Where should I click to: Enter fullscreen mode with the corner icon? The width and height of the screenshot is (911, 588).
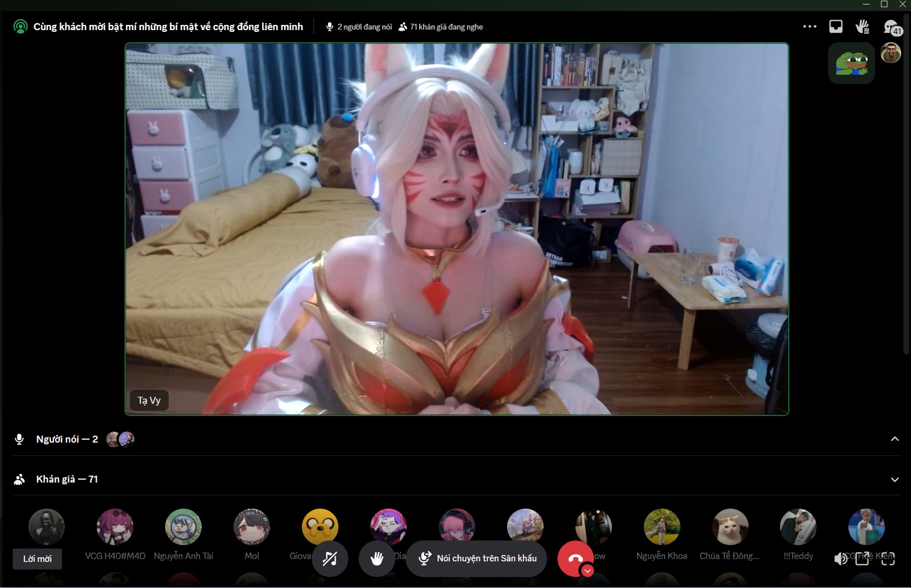[888, 558]
